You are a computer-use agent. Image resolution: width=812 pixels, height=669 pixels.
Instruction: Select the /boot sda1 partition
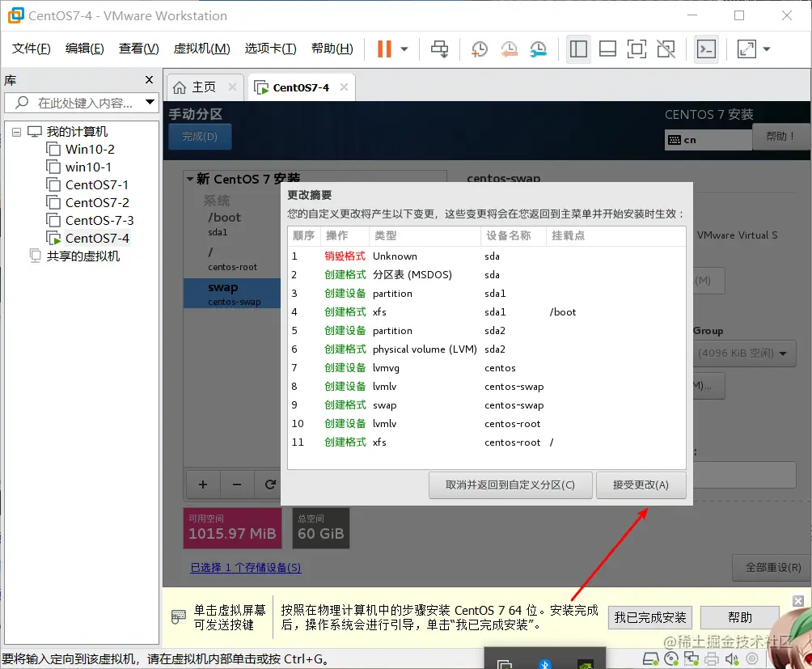point(232,224)
